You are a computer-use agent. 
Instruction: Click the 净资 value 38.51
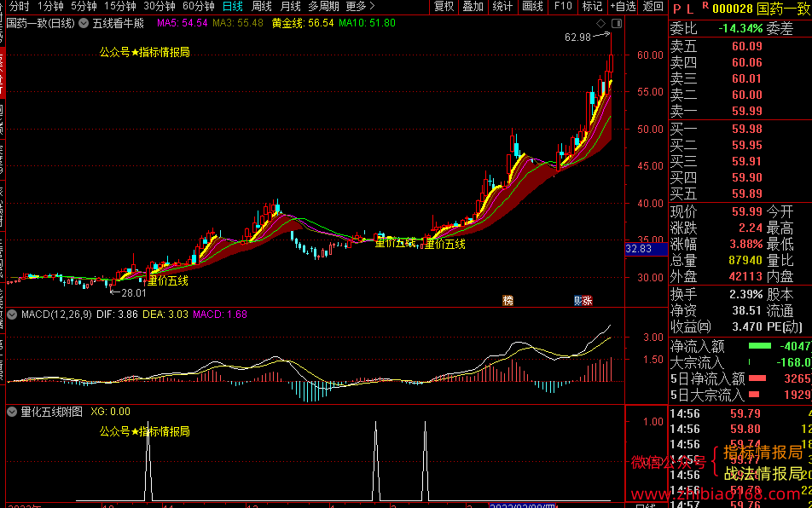747,310
